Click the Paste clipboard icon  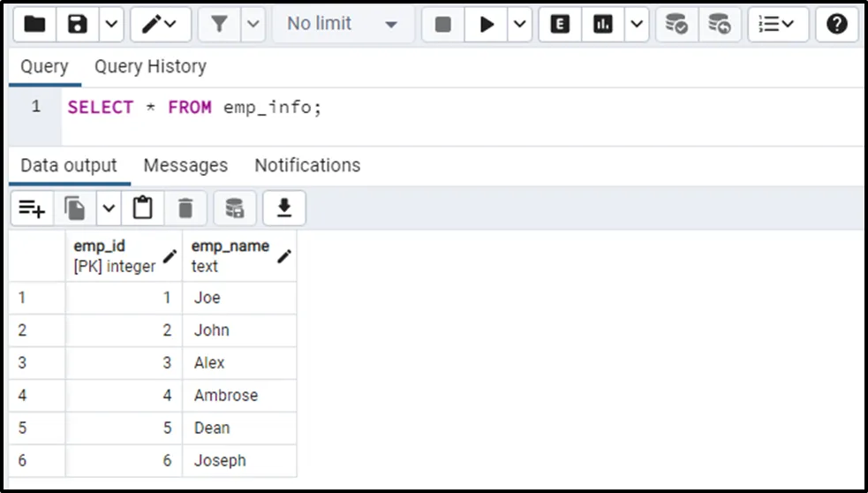pyautogui.click(x=142, y=209)
